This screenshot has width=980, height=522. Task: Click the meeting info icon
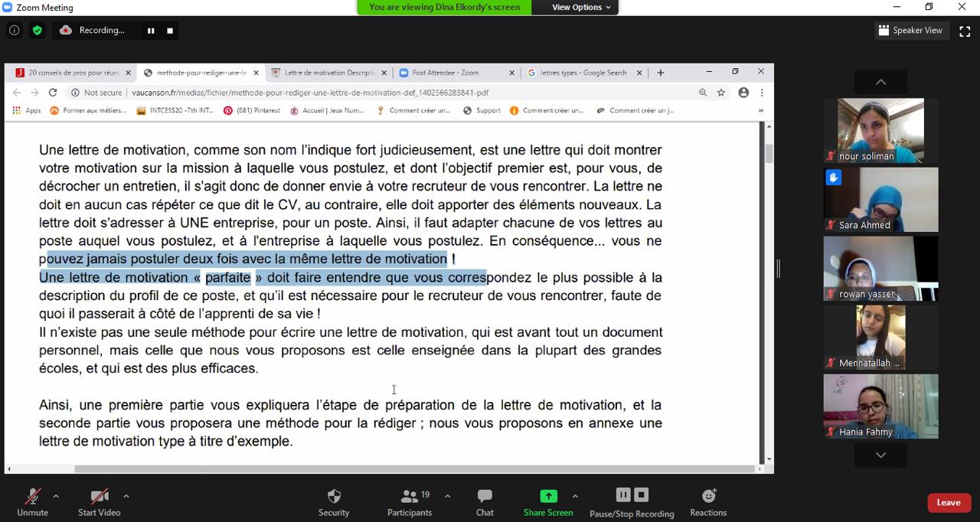[x=14, y=31]
